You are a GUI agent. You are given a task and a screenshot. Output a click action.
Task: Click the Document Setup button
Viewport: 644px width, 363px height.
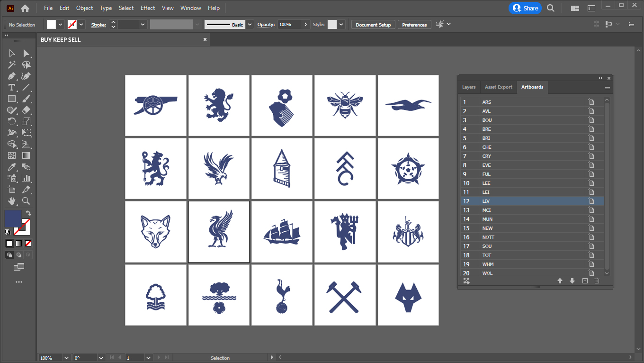(373, 25)
